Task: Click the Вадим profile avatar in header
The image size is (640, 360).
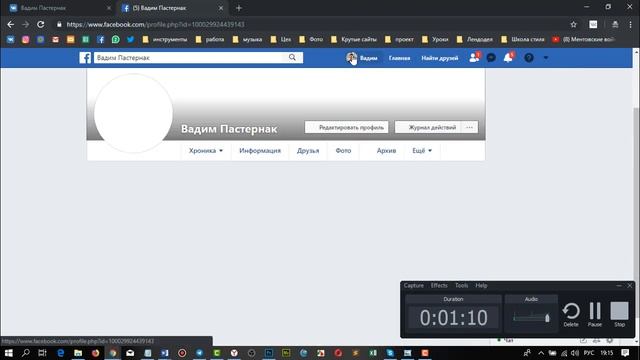Action: pos(351,58)
